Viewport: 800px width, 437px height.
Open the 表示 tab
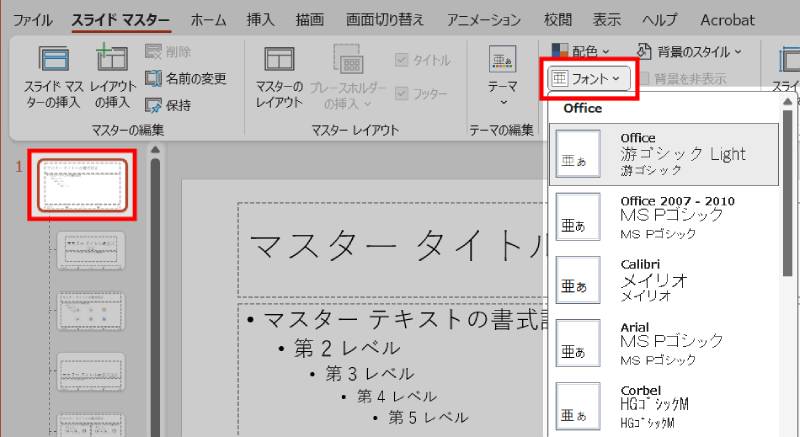(x=607, y=20)
